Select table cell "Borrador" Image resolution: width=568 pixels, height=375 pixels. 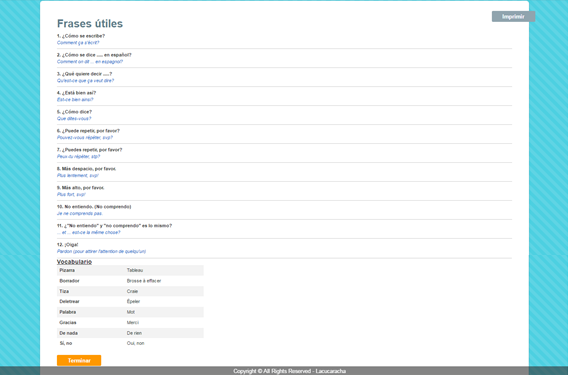(x=91, y=281)
